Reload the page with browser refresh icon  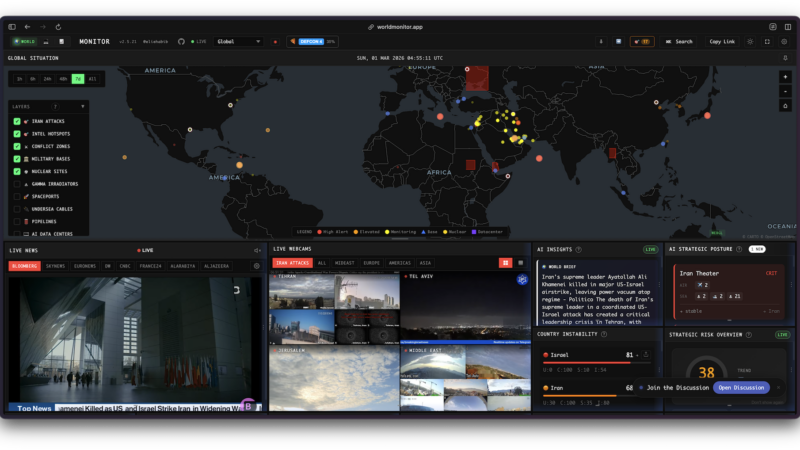(x=58, y=27)
